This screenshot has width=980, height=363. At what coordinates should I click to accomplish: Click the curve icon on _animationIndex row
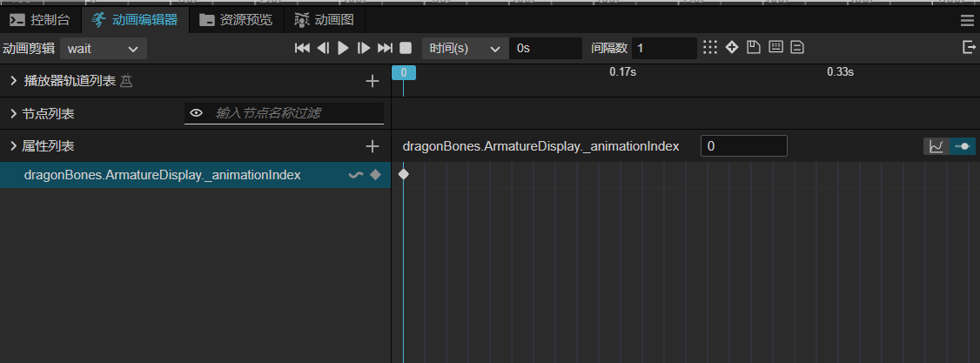[x=356, y=175]
